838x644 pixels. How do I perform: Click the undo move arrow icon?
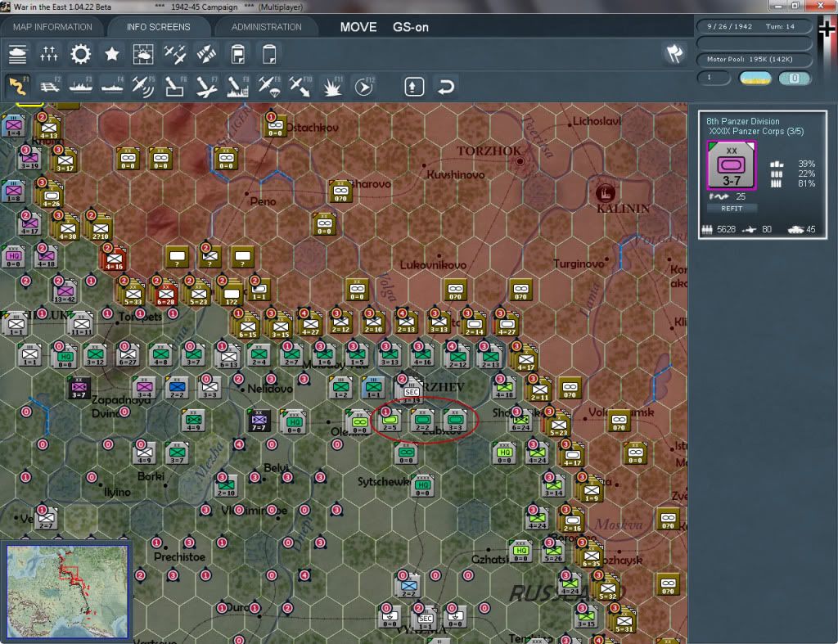(446, 86)
